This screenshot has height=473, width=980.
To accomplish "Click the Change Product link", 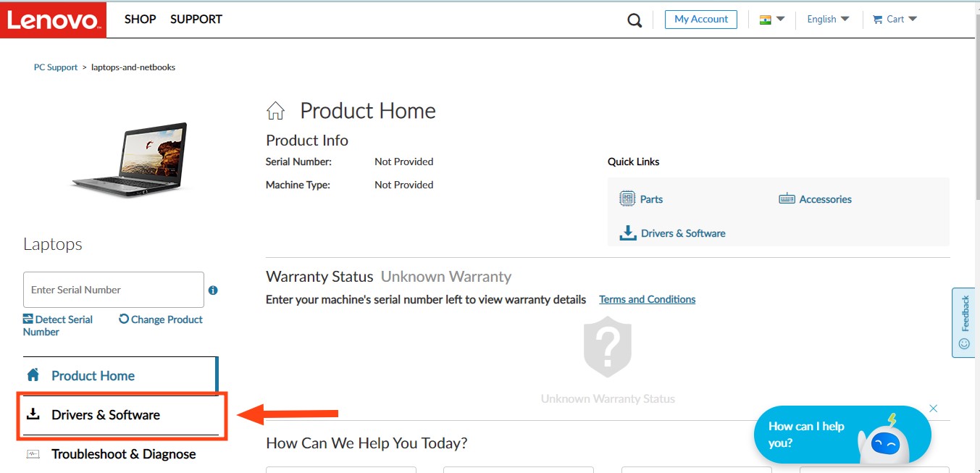I will click(161, 319).
